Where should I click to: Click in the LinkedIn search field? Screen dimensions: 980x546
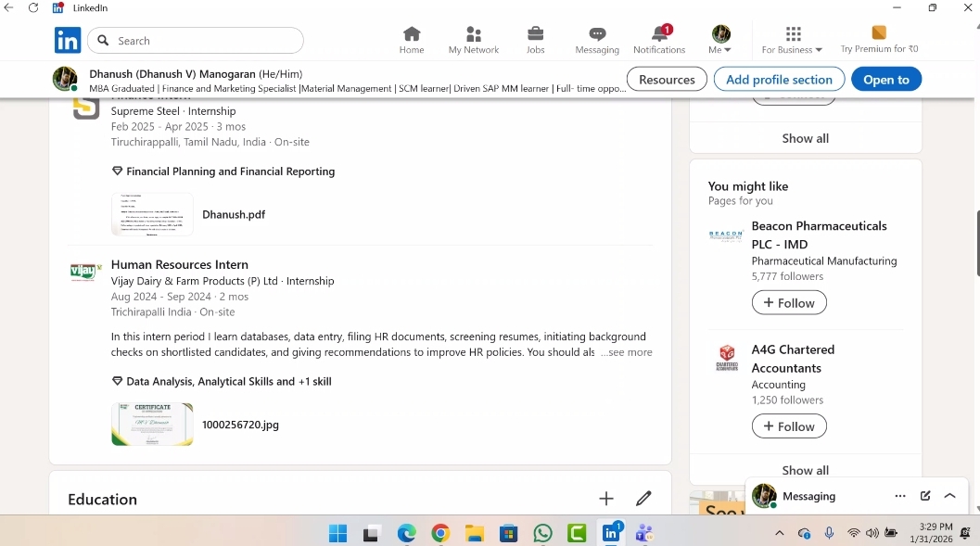point(204,41)
